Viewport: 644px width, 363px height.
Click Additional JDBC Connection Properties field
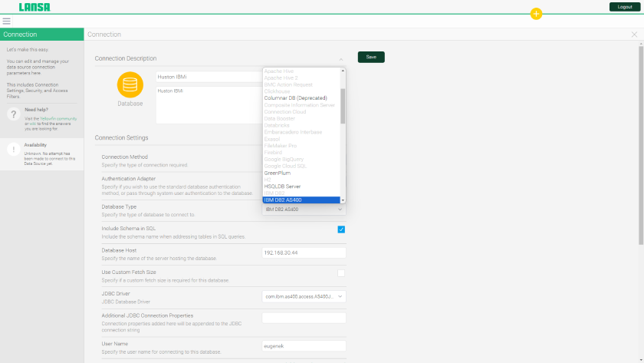pos(304,318)
